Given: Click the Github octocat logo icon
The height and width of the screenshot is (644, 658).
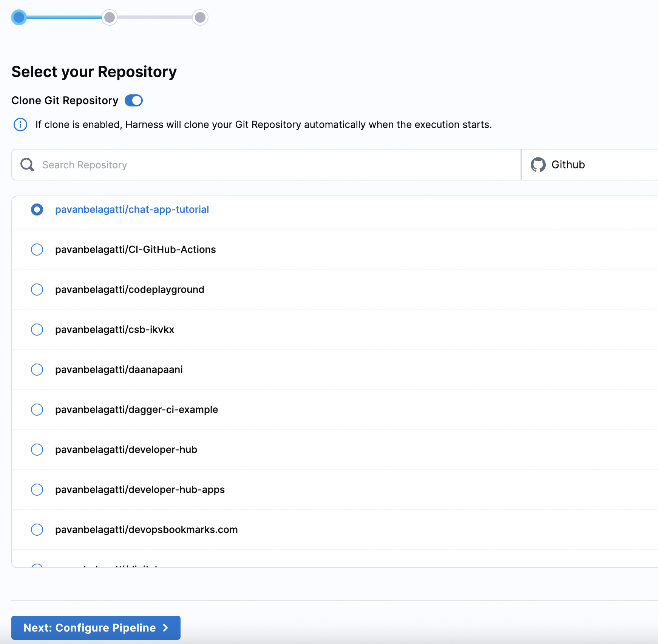Looking at the screenshot, I should point(538,165).
